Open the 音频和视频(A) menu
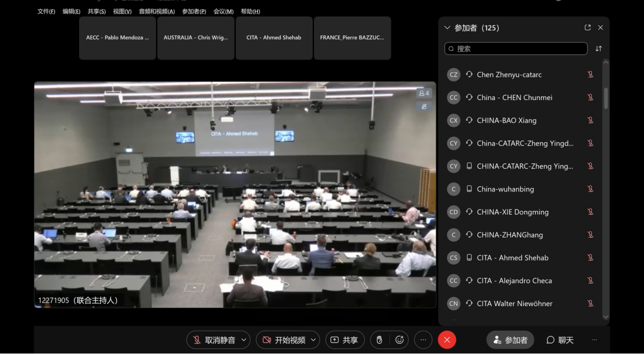644x354 pixels. click(157, 11)
